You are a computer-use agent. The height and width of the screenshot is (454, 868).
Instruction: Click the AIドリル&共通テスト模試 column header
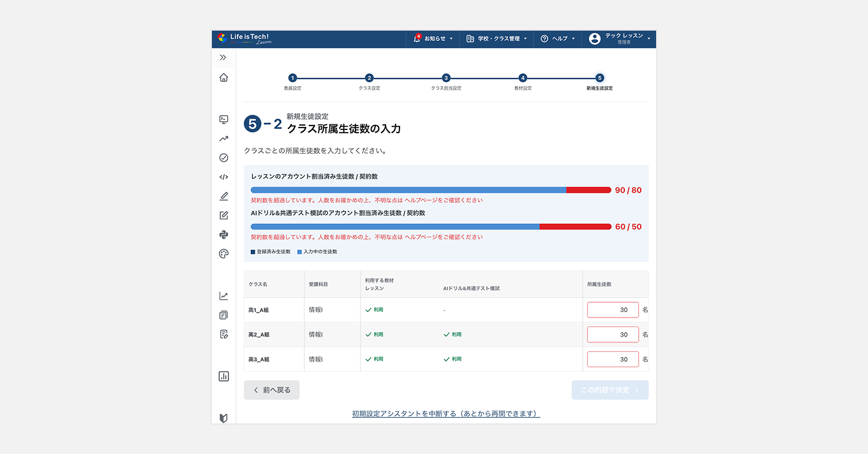(472, 288)
